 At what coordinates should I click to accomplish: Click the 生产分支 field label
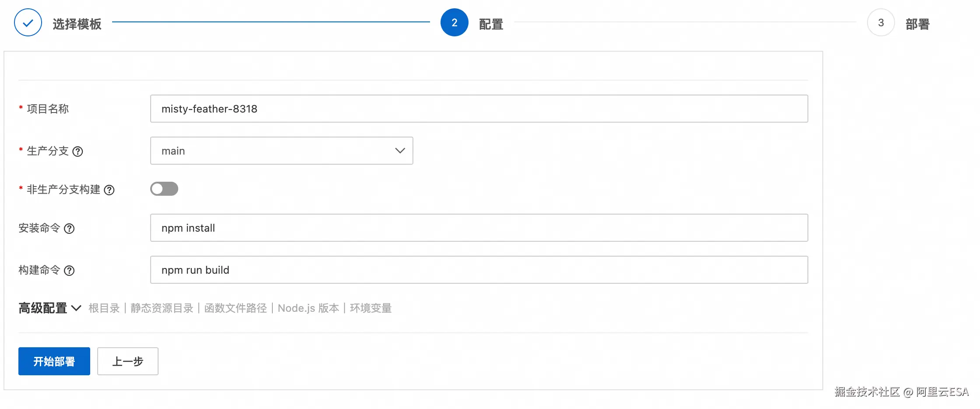tap(48, 151)
